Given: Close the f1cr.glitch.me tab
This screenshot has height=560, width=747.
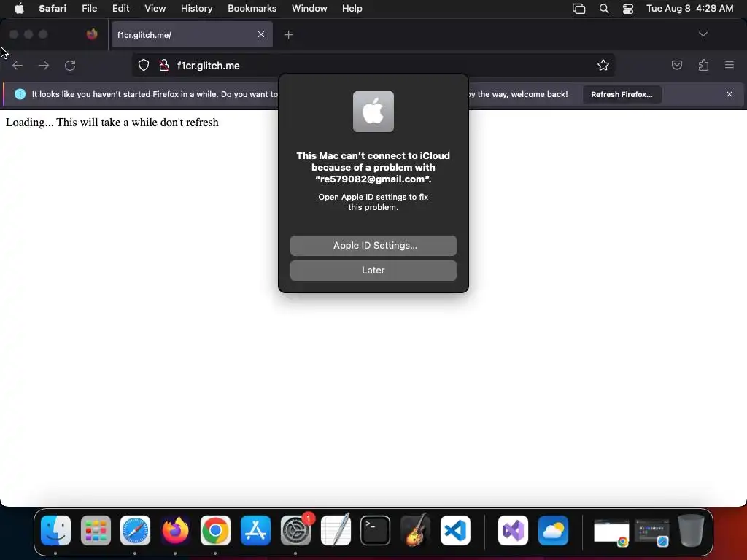Looking at the screenshot, I should click(x=260, y=34).
